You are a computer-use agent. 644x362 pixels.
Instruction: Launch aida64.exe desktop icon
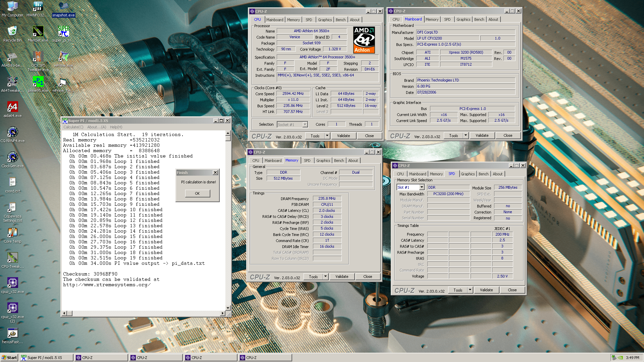12,109
